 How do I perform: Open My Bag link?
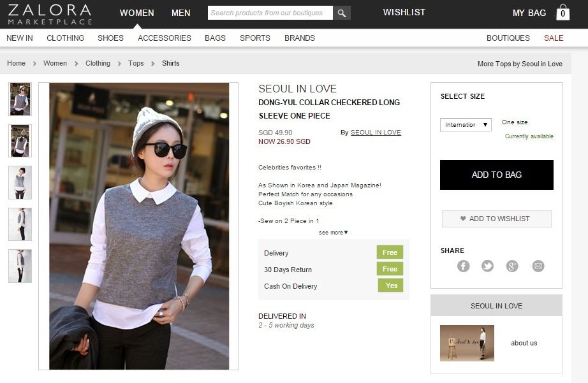coord(529,13)
